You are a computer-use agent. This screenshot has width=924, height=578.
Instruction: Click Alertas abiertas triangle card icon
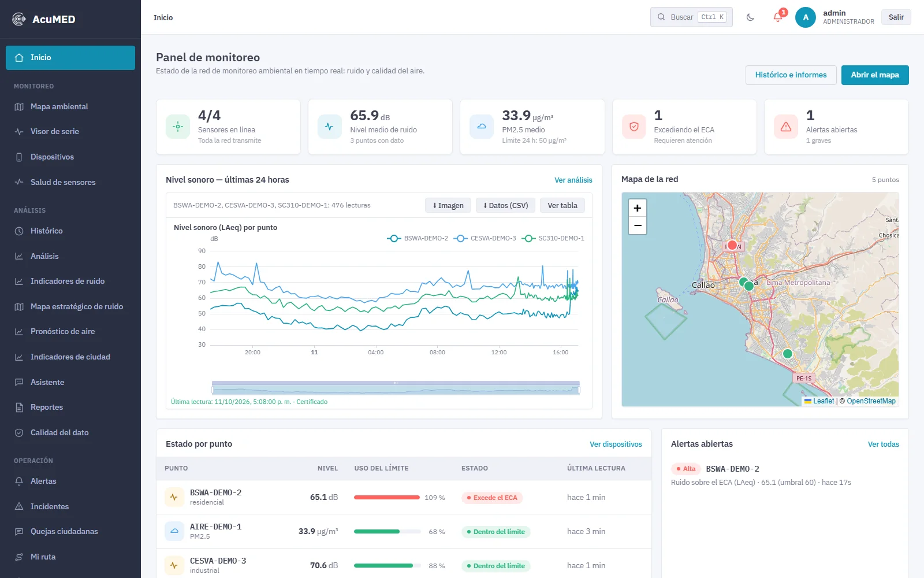point(786,127)
